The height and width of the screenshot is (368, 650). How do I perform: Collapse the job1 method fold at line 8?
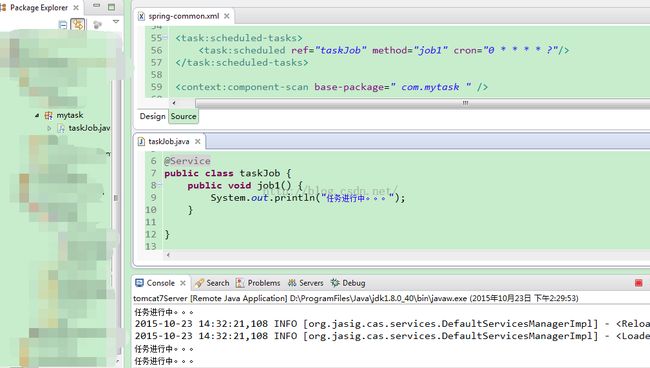click(159, 186)
